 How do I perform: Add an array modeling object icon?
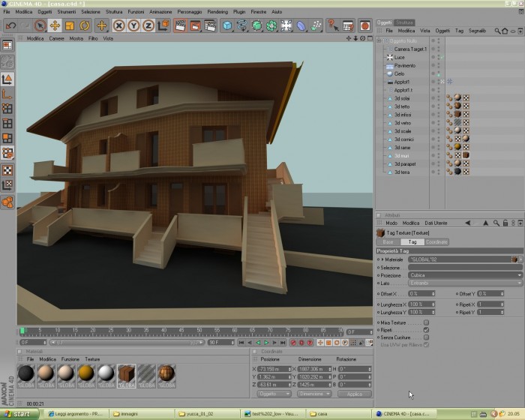coord(271,25)
